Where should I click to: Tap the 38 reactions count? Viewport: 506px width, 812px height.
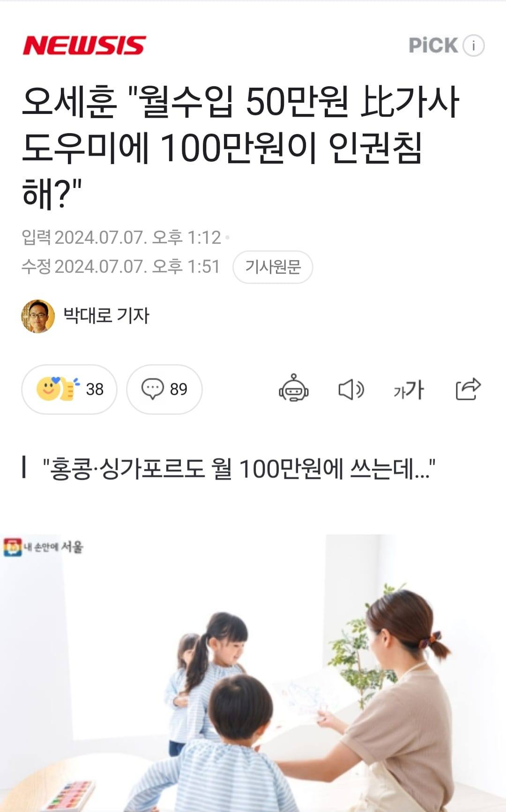pyautogui.click(x=95, y=389)
